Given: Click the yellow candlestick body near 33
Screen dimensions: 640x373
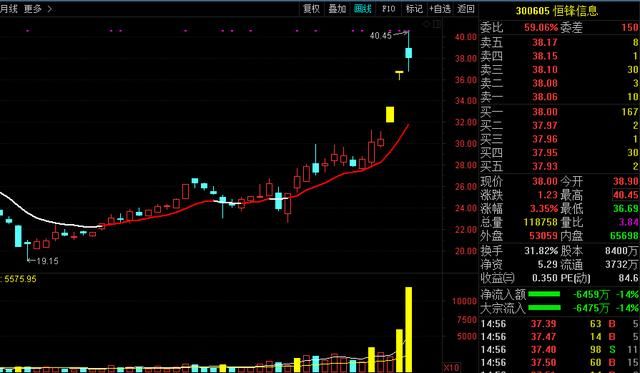Looking at the screenshot, I should click(390, 114).
